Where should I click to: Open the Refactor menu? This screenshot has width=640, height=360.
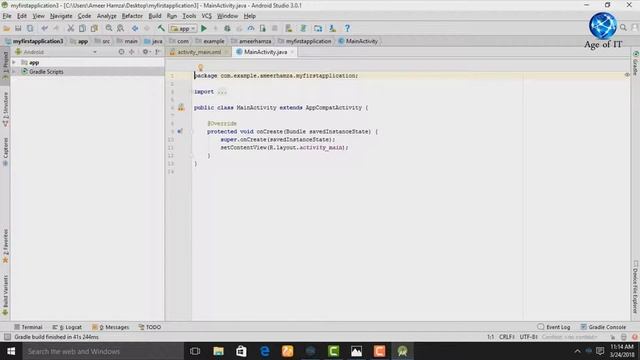point(132,16)
